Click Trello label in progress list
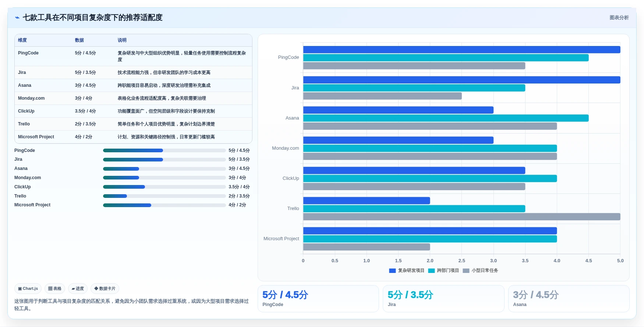 click(20, 196)
